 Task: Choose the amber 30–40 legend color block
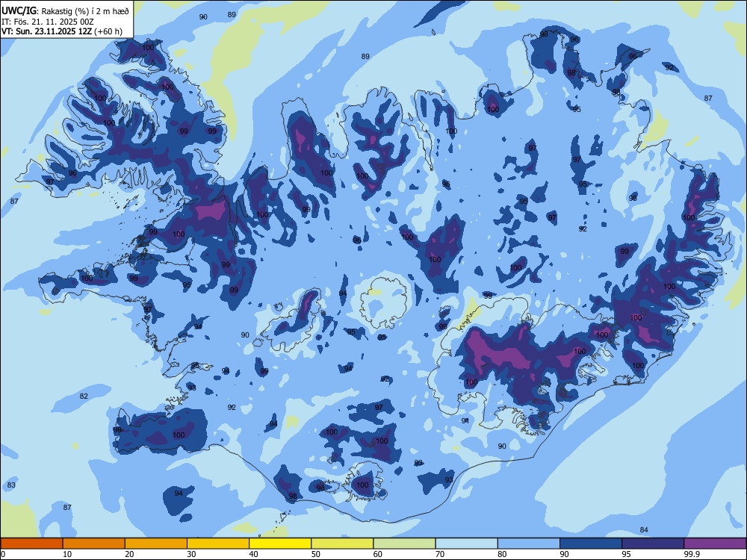pyautogui.click(x=218, y=544)
